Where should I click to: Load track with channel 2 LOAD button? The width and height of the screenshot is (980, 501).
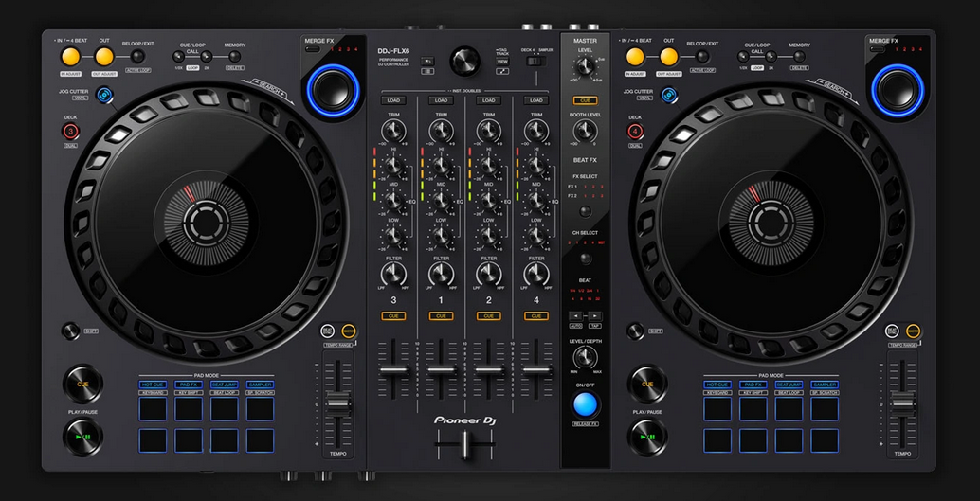[x=489, y=100]
